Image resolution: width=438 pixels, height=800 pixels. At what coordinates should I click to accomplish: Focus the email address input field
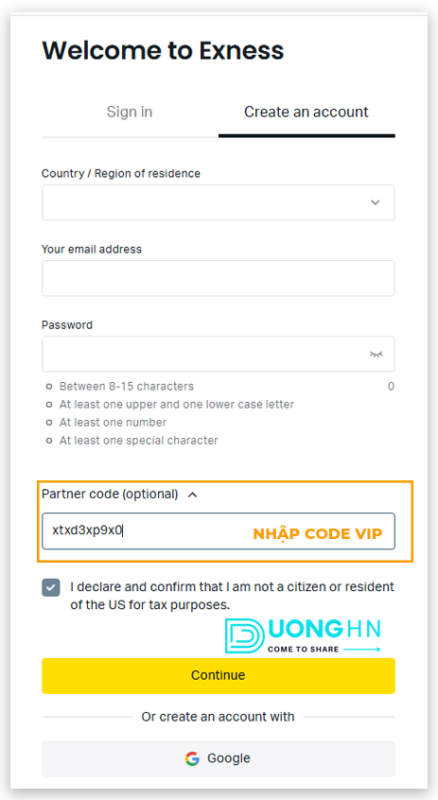218,278
